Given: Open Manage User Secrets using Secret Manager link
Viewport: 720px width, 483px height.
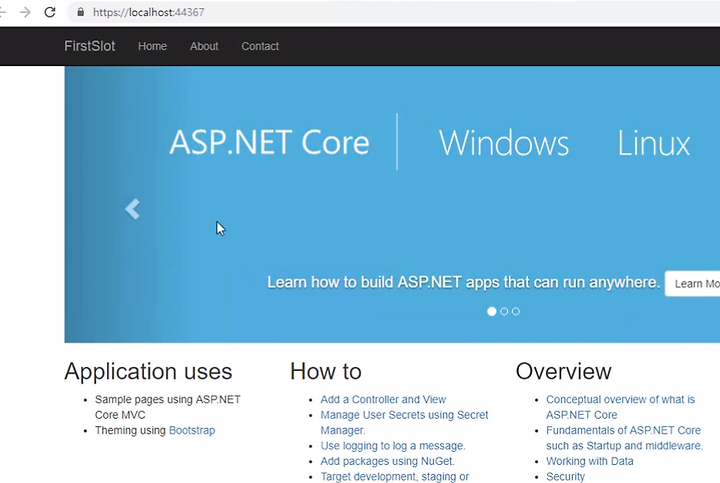Looking at the screenshot, I should click(404, 422).
